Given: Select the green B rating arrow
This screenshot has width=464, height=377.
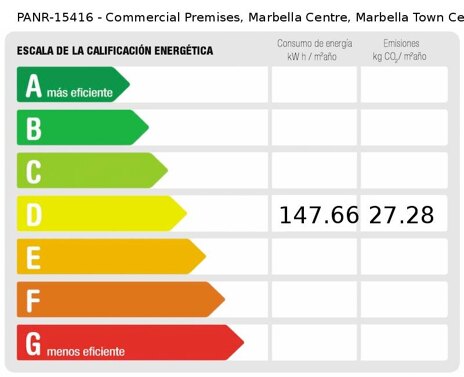Looking at the screenshot, I should click(x=83, y=127).
